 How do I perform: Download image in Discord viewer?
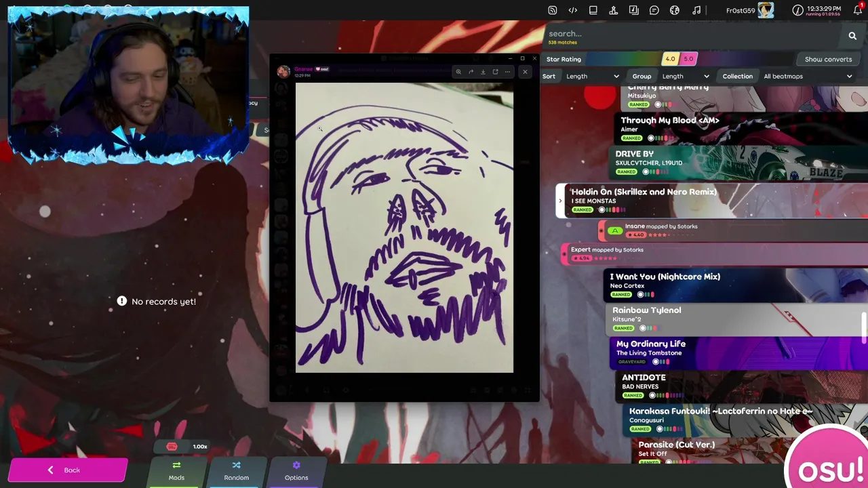[483, 72]
